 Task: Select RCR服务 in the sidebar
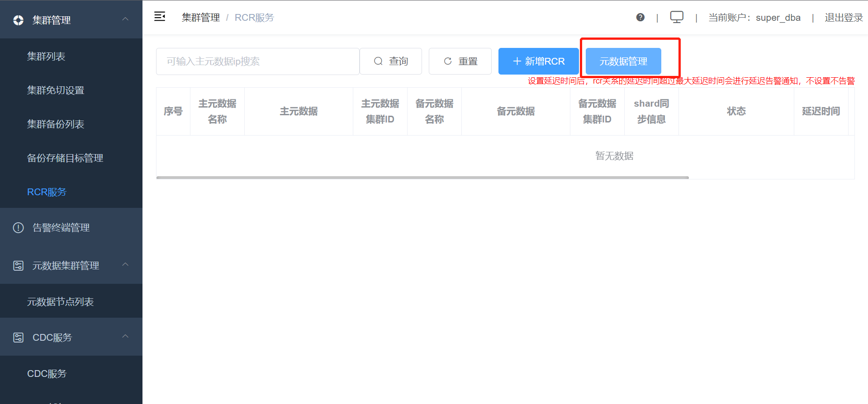[47, 192]
